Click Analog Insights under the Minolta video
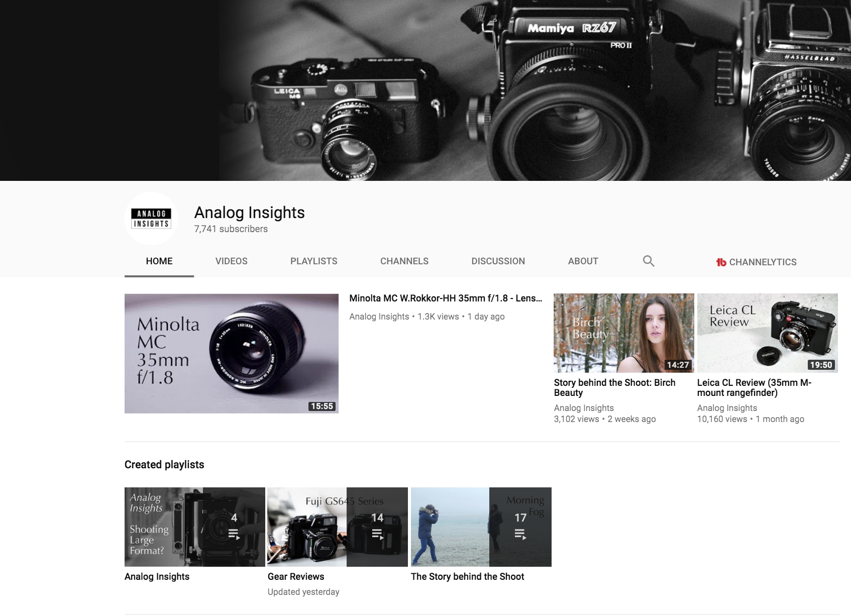851x616 pixels. click(379, 317)
